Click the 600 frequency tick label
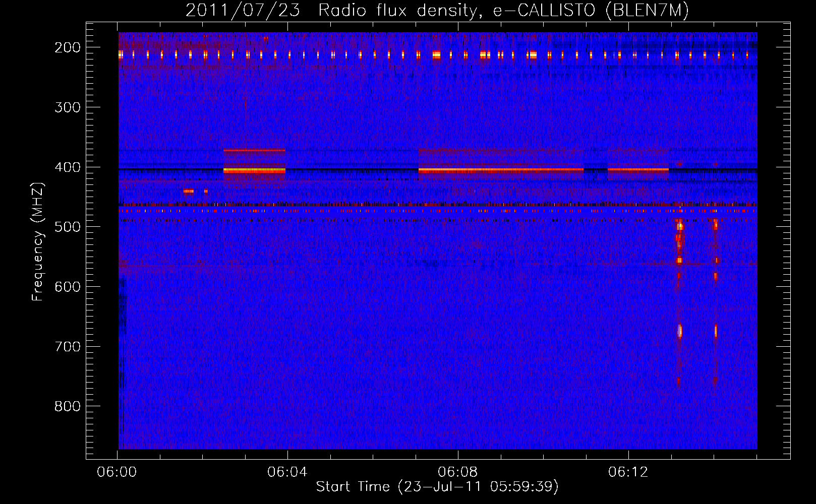816x504 pixels. [x=68, y=287]
